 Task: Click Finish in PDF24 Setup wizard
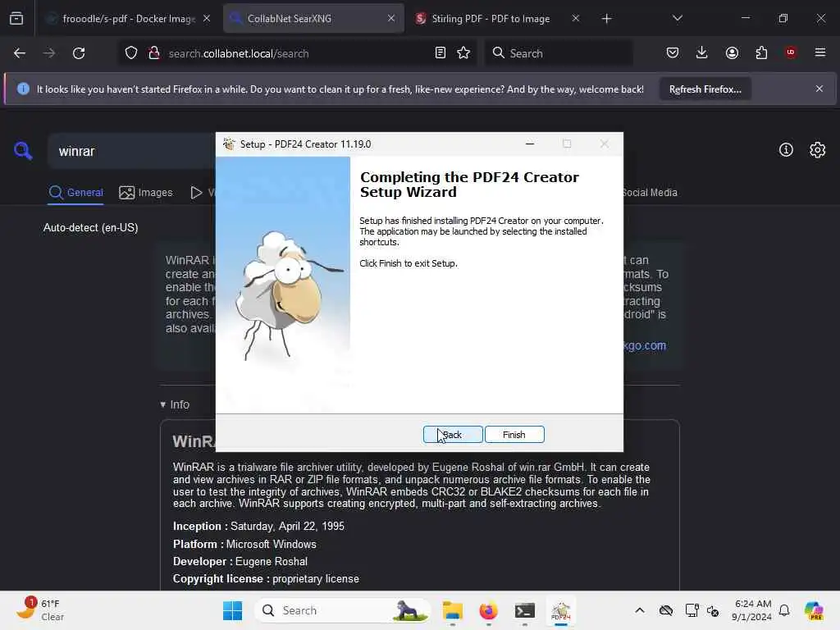coord(514,435)
